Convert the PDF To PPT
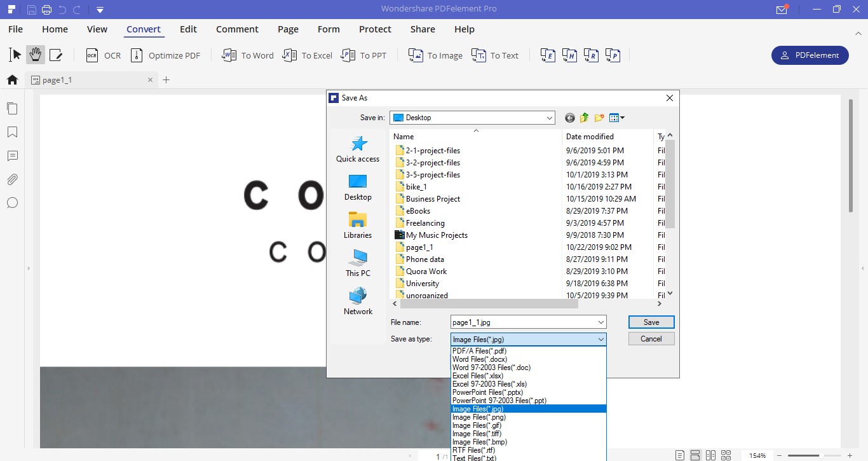Screen dimensions: 868x461 click(363, 55)
